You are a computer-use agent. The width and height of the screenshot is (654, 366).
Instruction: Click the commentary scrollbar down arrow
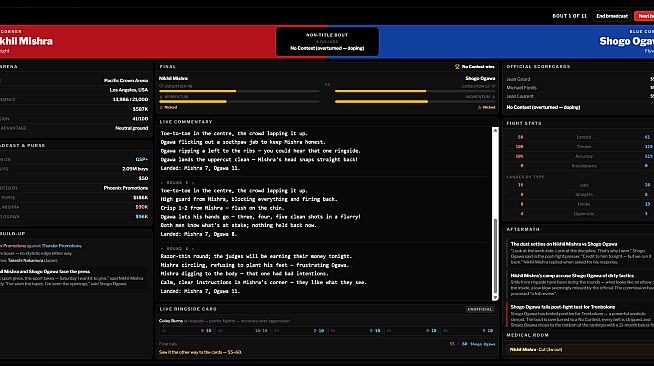point(495,298)
